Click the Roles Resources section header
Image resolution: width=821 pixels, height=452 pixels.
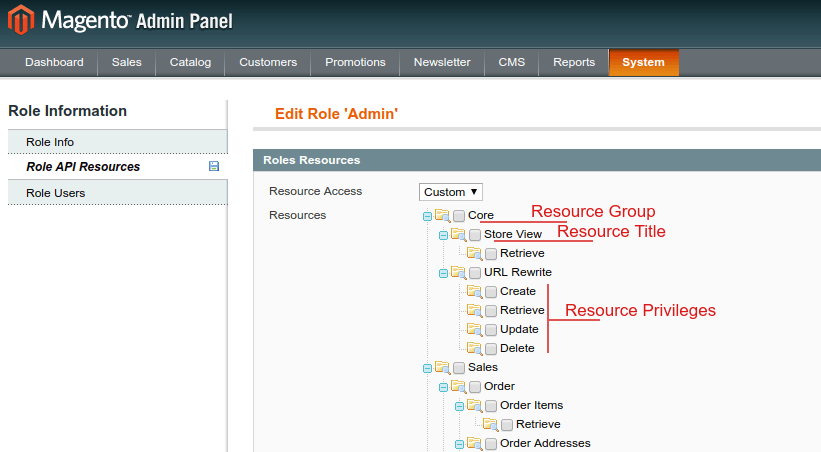click(x=537, y=160)
